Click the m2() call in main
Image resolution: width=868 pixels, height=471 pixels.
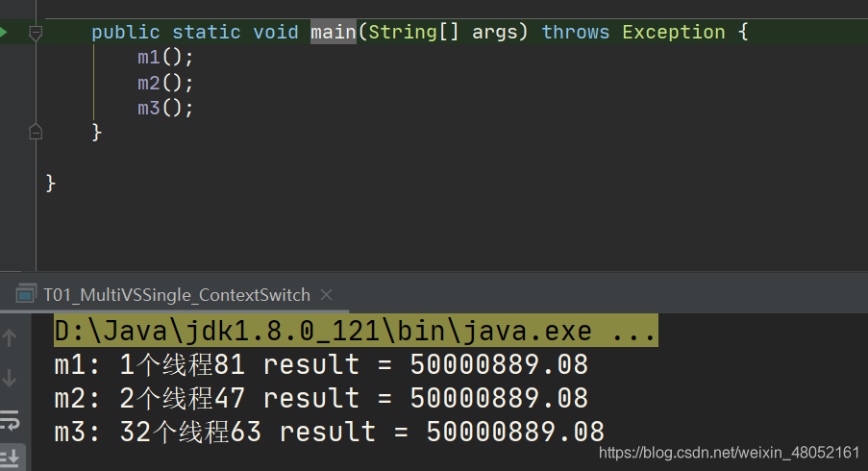click(x=165, y=83)
